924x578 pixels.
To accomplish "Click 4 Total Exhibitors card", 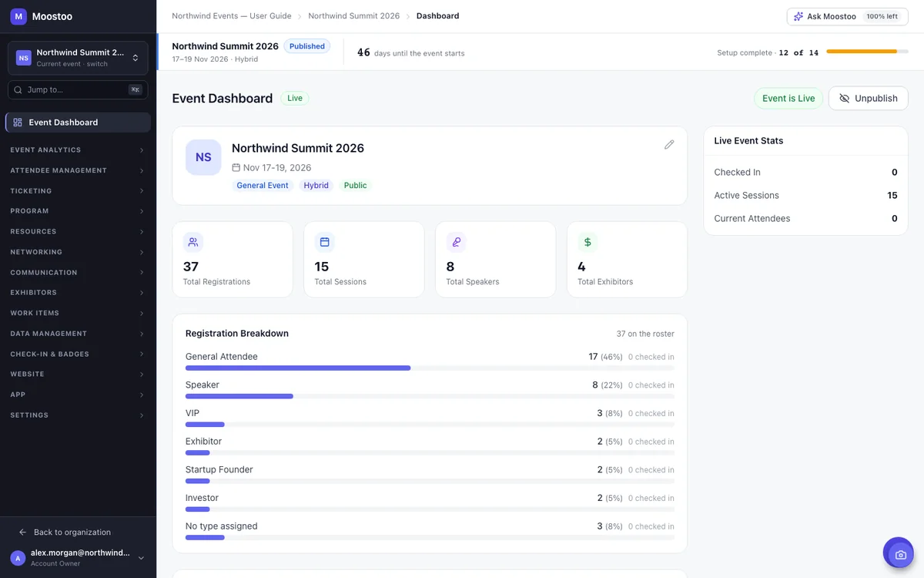I will pos(627,260).
